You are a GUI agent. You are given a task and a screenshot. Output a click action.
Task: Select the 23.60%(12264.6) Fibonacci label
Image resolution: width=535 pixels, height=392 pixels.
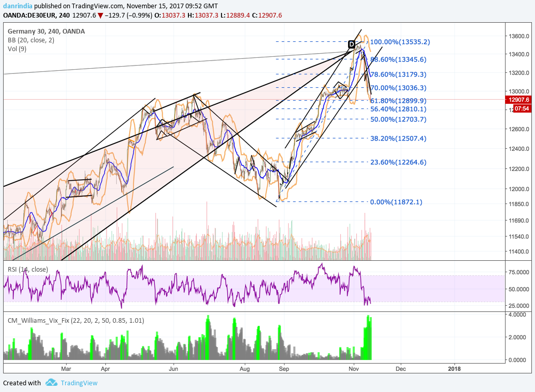coord(398,162)
